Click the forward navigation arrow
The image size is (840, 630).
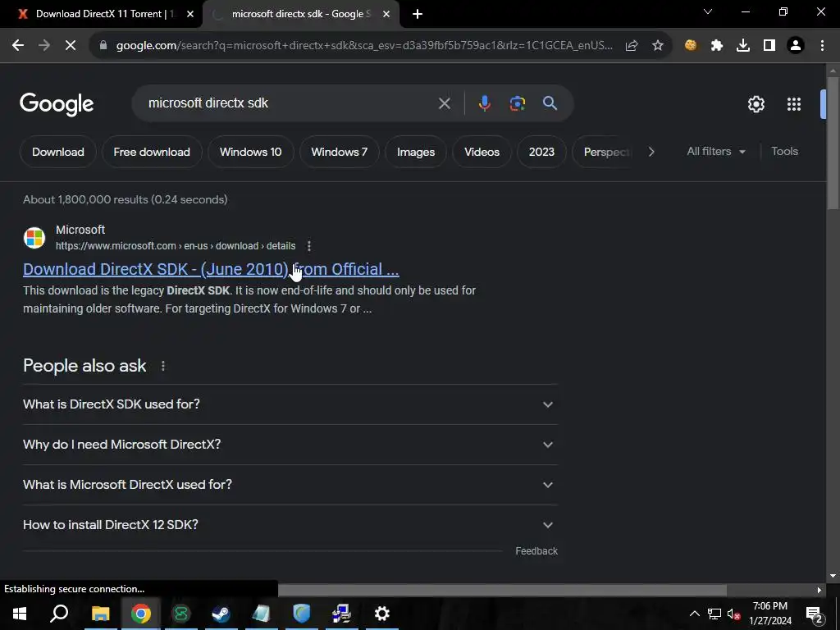tap(44, 46)
